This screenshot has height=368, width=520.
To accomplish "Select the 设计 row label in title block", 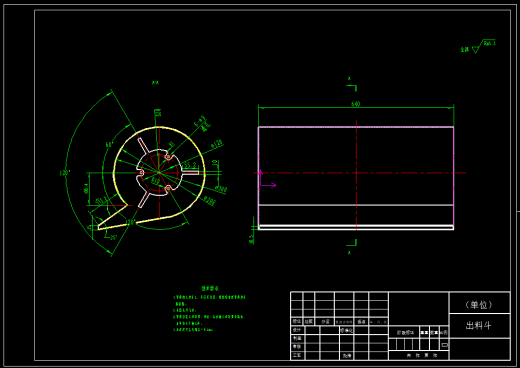I will pos(297,330).
